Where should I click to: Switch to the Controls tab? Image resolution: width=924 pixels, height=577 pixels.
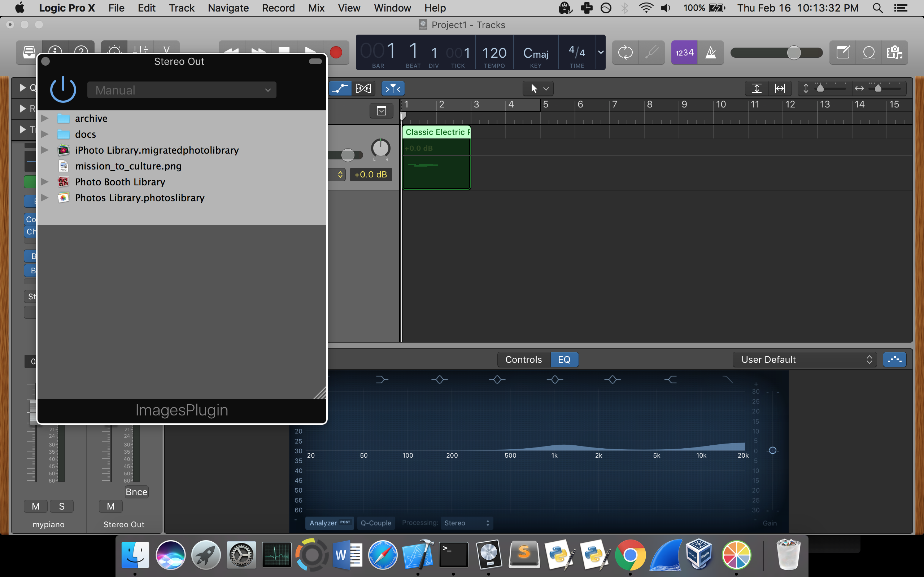pos(523,360)
